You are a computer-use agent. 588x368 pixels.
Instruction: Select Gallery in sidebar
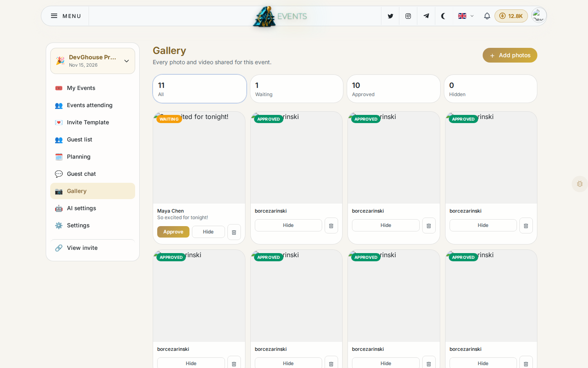coord(93,191)
